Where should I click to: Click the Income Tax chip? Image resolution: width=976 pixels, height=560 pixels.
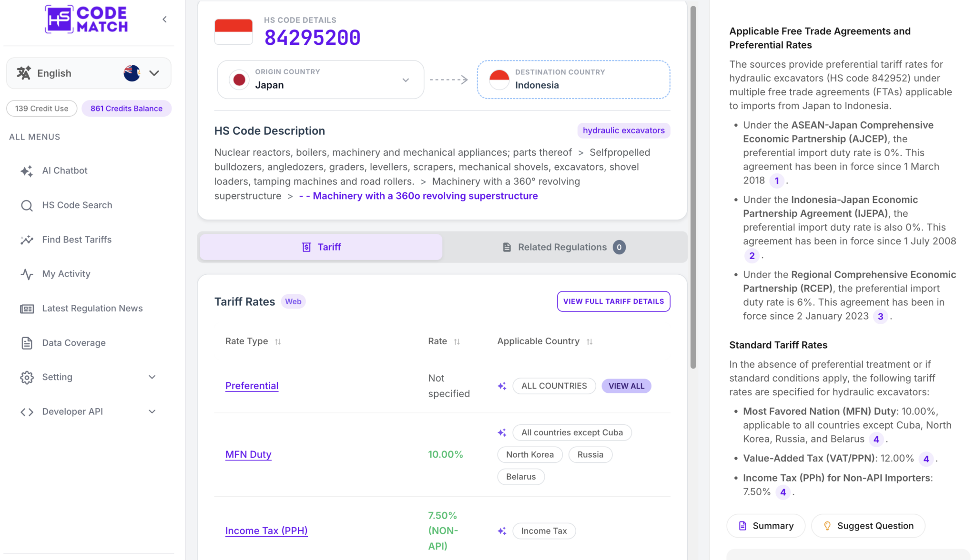pos(544,531)
